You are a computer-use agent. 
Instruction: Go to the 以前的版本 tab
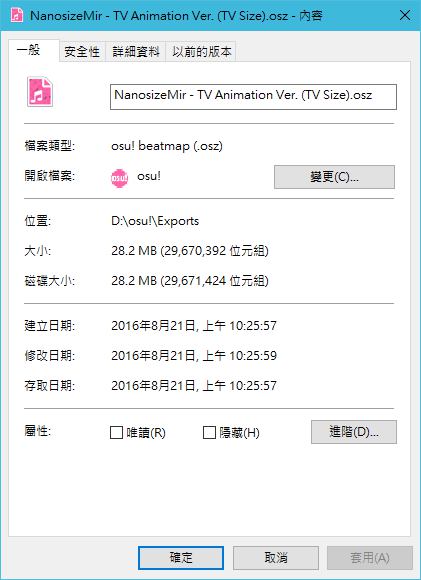pyautogui.click(x=201, y=51)
